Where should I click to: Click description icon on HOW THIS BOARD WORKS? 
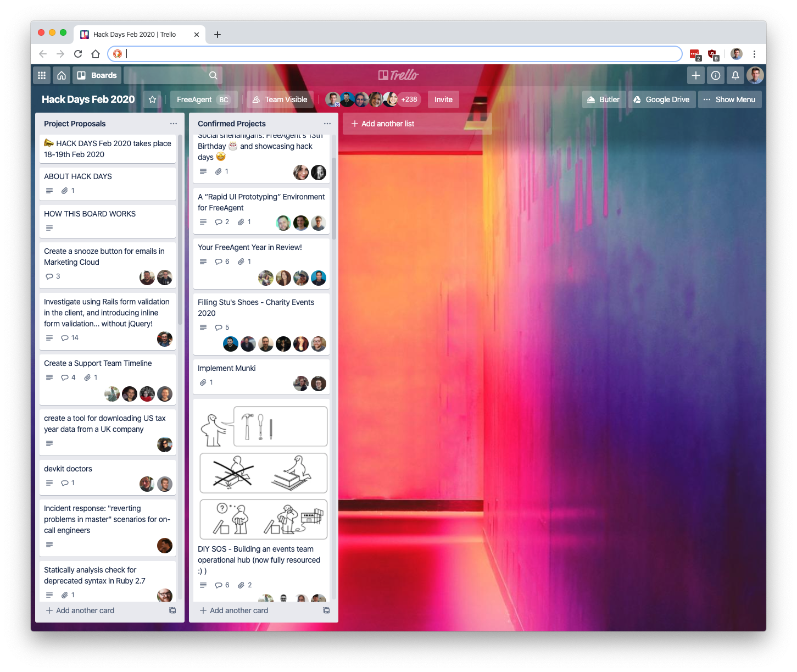tap(49, 228)
